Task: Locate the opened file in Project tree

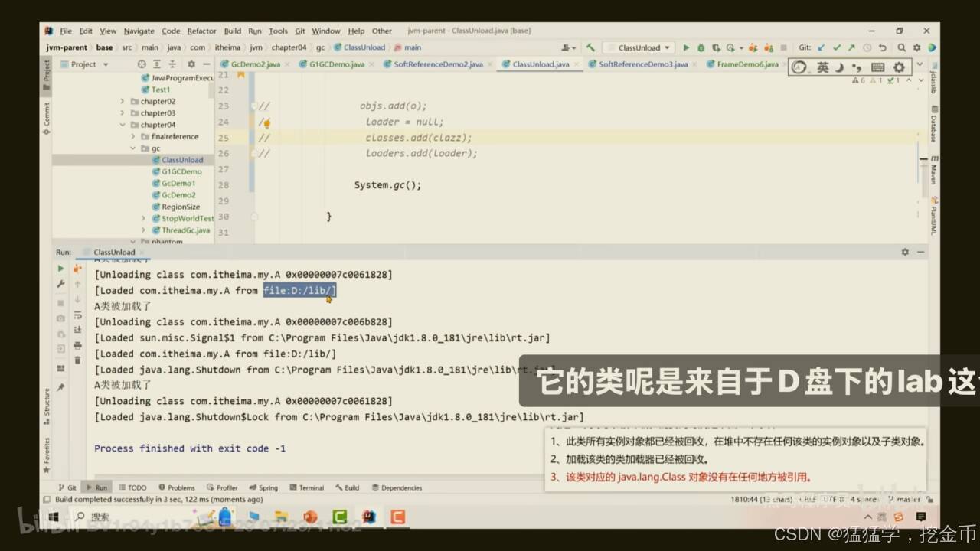Action: pos(142,64)
